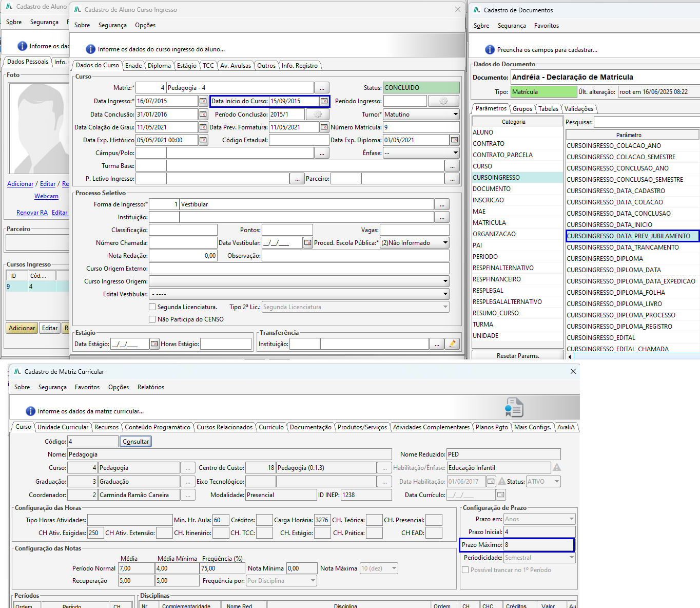The image size is (700, 608).
Task: Click Resetar Params. button
Action: (518, 356)
